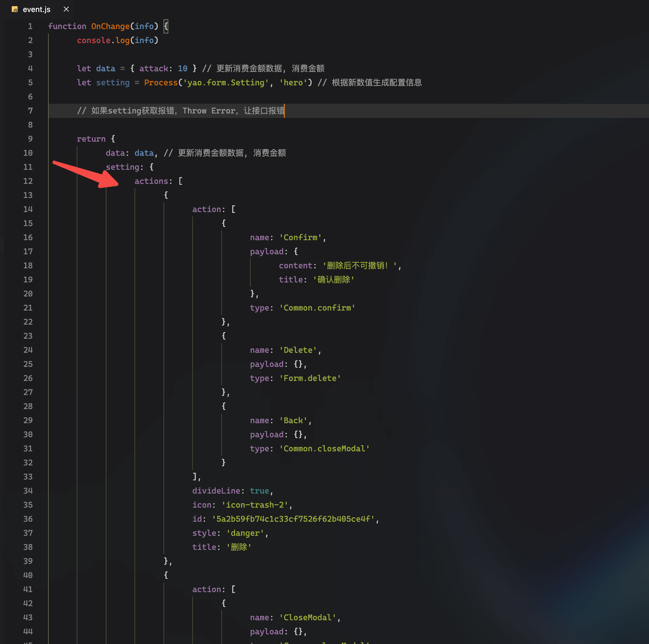Screen dimensions: 649x644
Task: Click the divideLine true value
Action: [x=259, y=491]
